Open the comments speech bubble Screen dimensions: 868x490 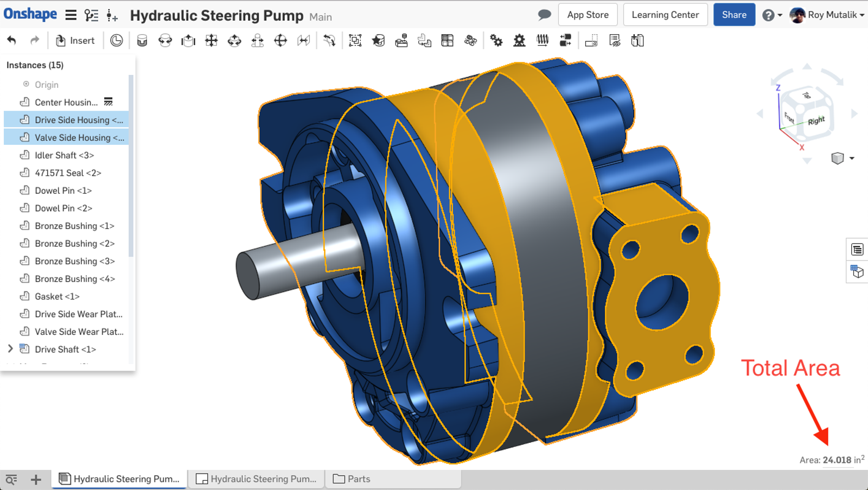(x=544, y=15)
